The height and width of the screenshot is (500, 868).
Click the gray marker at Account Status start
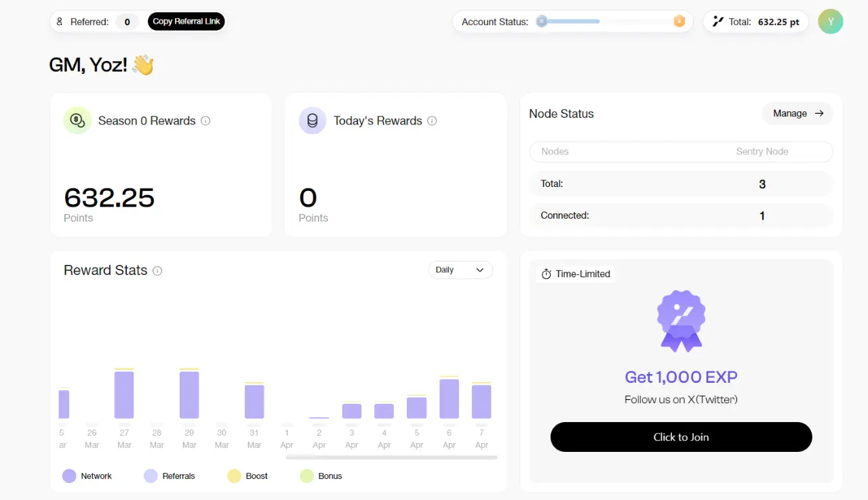pyautogui.click(x=541, y=21)
